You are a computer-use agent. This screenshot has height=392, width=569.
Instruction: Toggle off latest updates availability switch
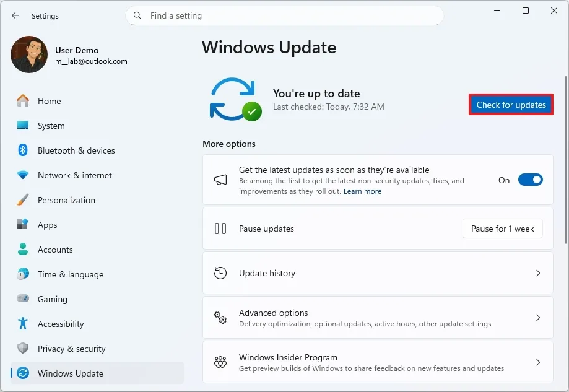click(529, 180)
